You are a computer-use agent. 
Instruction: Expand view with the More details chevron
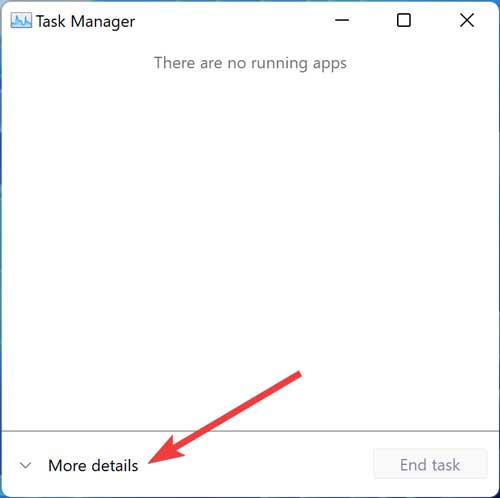[26, 465]
